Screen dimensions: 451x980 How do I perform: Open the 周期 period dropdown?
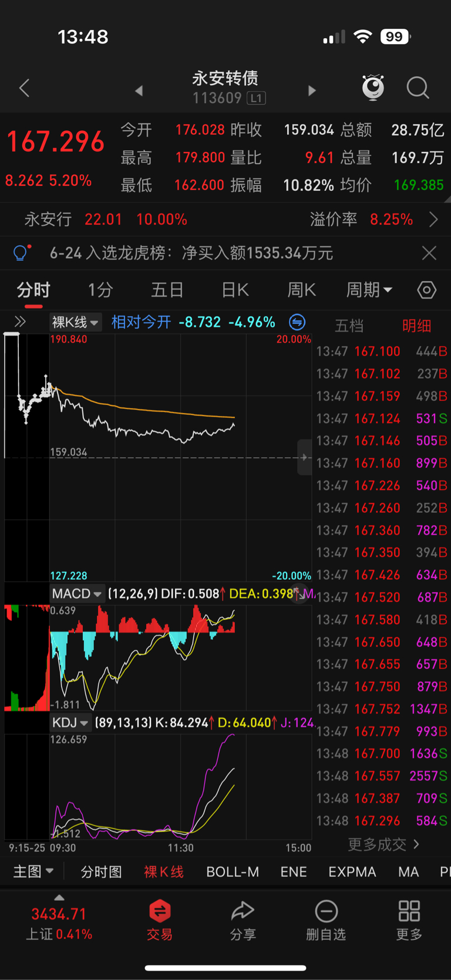click(369, 290)
